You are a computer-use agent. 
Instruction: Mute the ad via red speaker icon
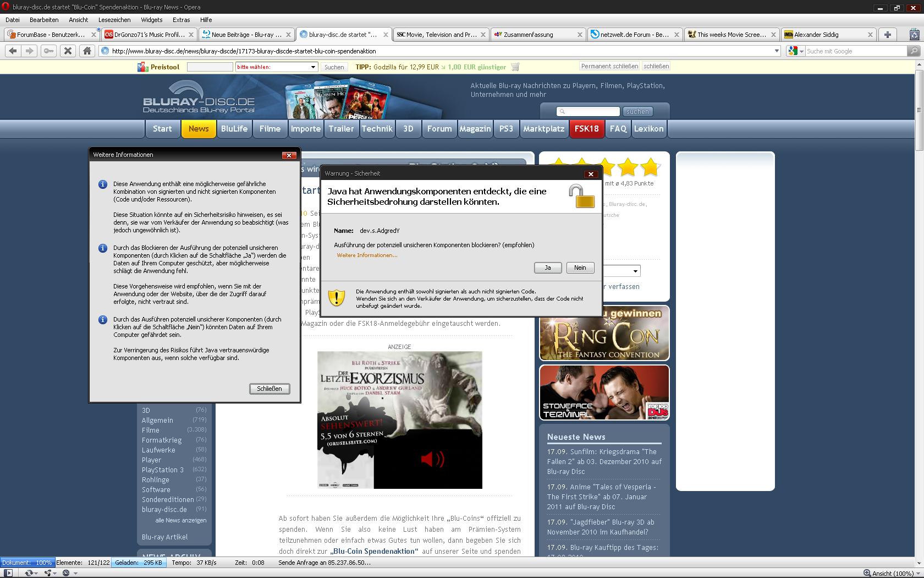tap(432, 459)
